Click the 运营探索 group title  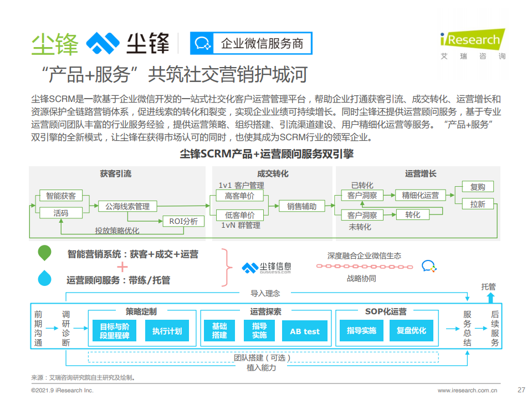(265, 311)
